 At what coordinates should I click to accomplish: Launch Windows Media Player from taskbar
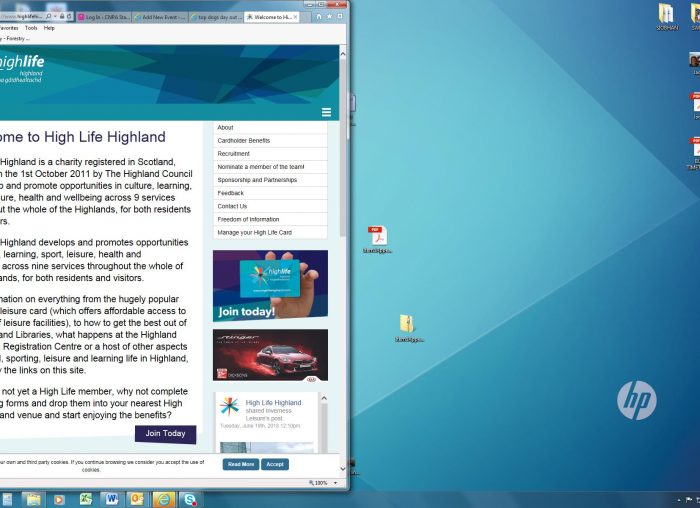(59, 500)
